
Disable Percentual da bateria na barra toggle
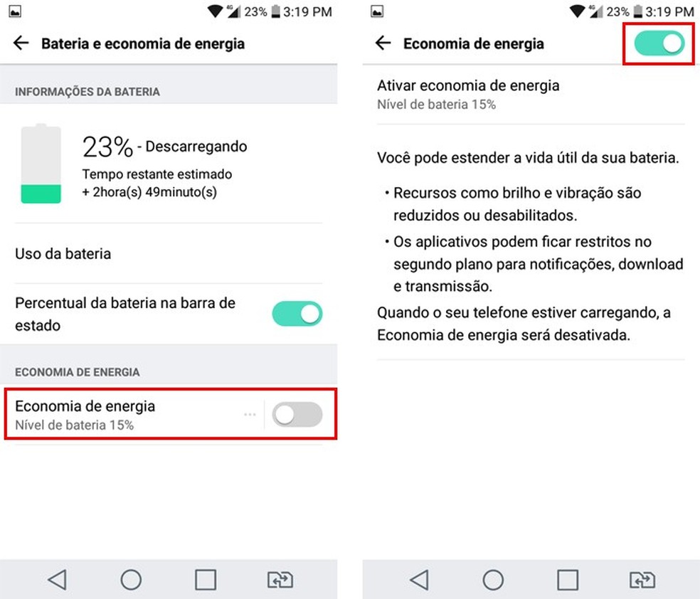[x=297, y=314]
